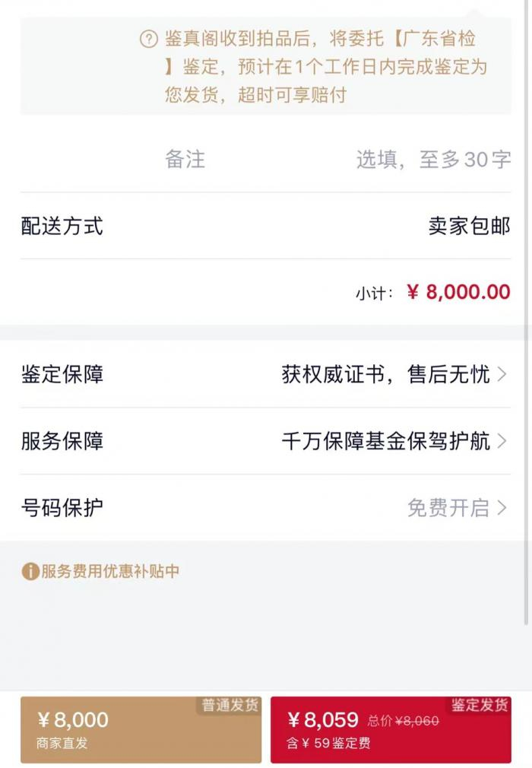The height and width of the screenshot is (768, 532).
Task: Enter a note in the 备注 field
Action: pyautogui.click(x=433, y=160)
